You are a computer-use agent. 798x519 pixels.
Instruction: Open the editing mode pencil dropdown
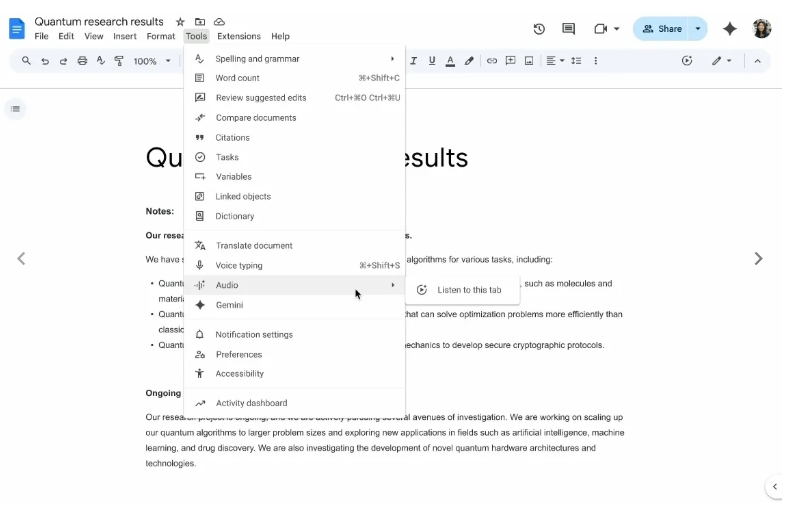[x=722, y=61]
